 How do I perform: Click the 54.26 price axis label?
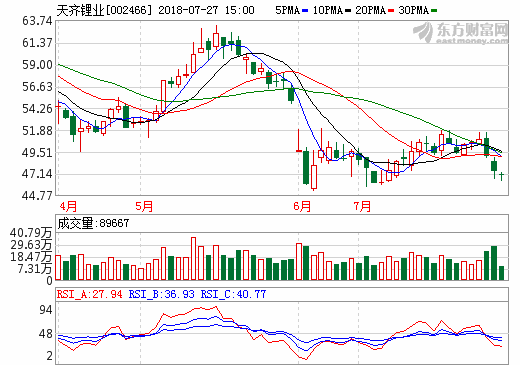[37, 109]
